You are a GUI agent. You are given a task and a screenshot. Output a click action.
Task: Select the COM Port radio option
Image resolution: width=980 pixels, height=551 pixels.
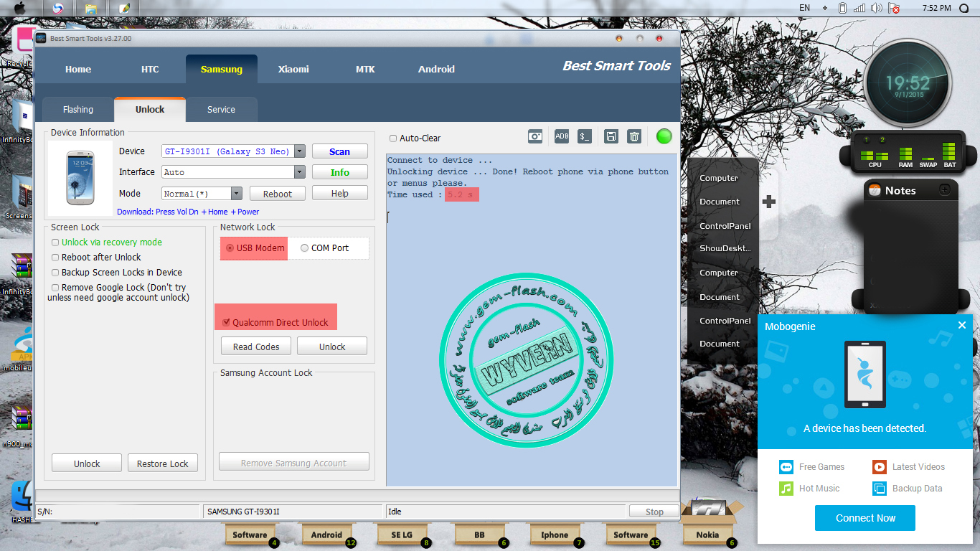click(305, 248)
